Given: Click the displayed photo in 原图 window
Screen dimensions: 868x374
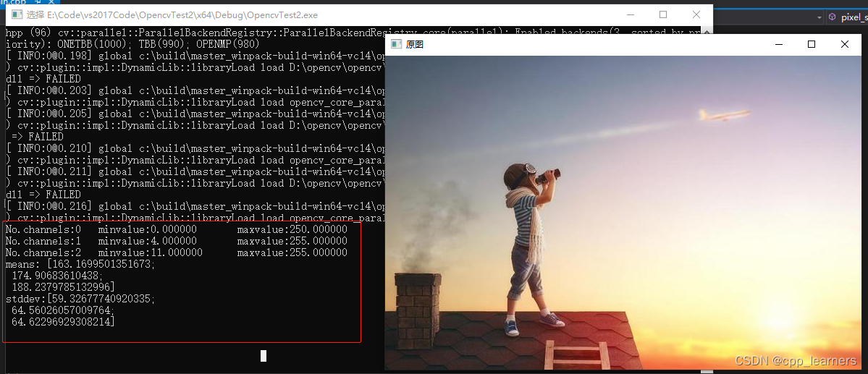Looking at the screenshot, I should [x=623, y=213].
